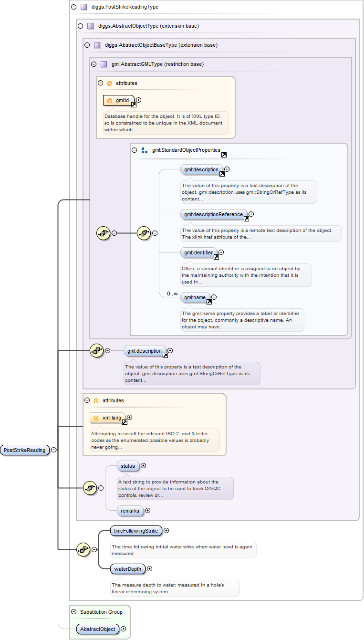The height and width of the screenshot is (640, 364).
Task: Click the gml:descriptionReference element
Action: coord(214,214)
